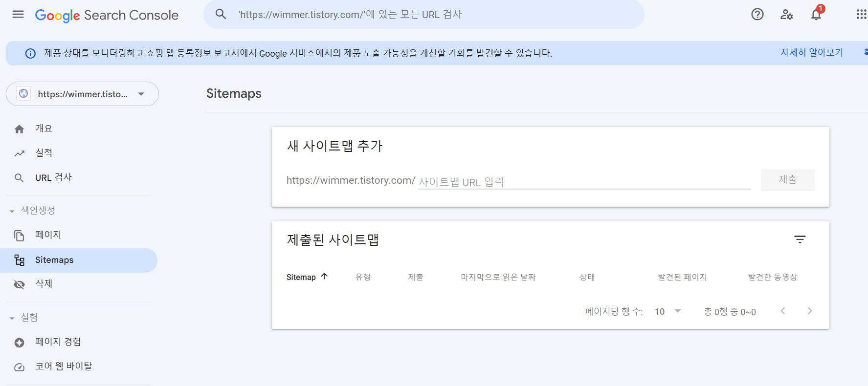
Task: Click the sort arrow next to Sitemap
Action: (324, 277)
